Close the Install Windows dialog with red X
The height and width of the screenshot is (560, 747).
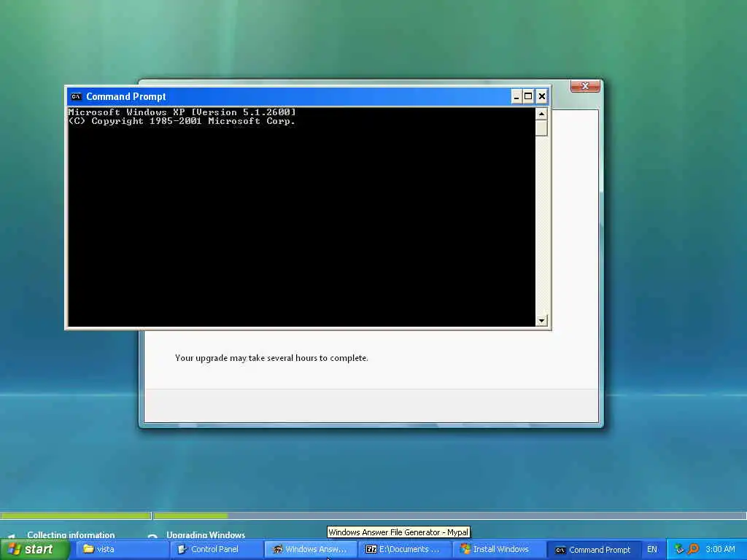point(585,86)
